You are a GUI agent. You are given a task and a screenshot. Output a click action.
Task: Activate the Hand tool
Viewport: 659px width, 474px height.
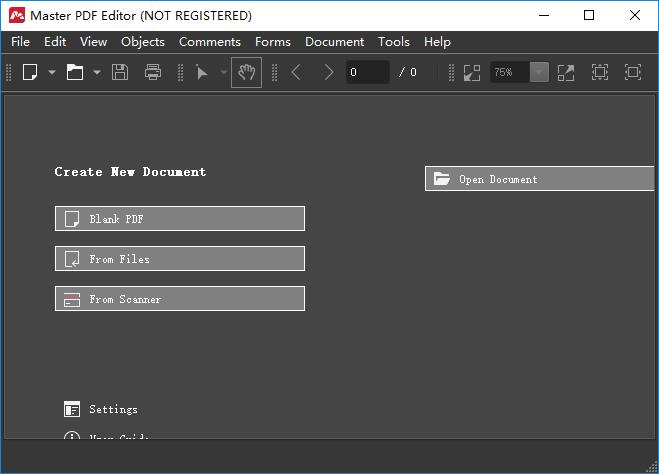click(x=246, y=72)
